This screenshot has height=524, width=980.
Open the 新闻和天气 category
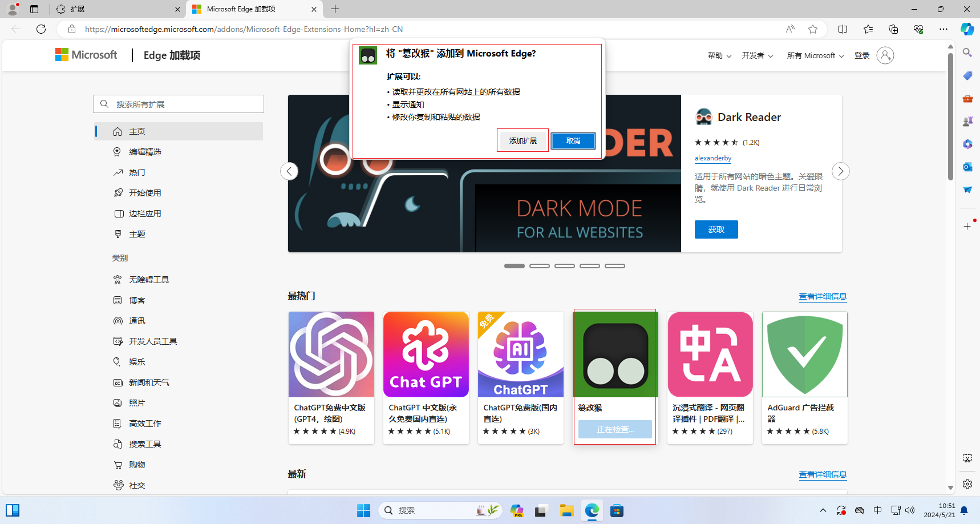click(179, 382)
